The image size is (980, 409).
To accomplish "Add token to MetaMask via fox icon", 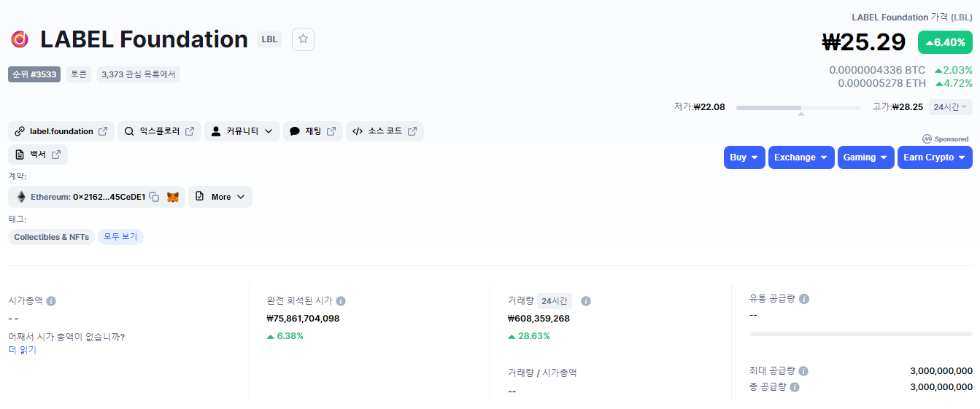I will (173, 197).
